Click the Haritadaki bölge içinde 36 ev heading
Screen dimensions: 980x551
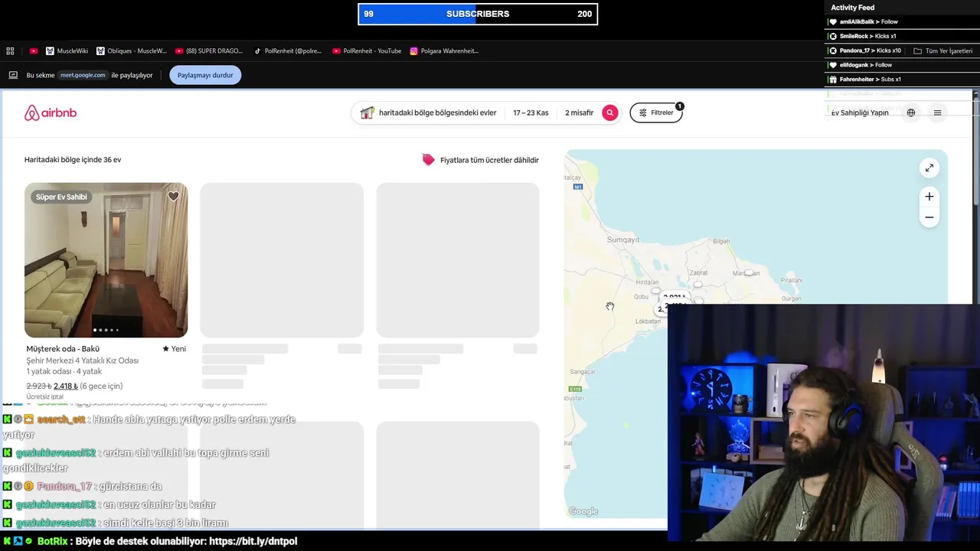73,160
